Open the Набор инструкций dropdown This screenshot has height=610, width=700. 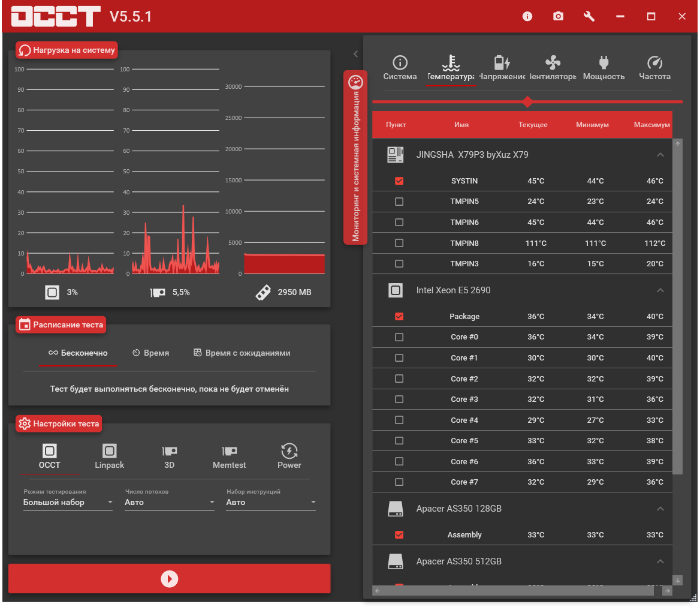click(x=271, y=502)
